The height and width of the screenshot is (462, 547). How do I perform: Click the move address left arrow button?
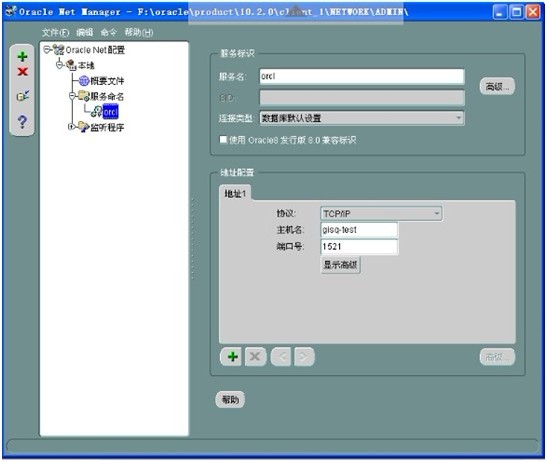point(281,357)
